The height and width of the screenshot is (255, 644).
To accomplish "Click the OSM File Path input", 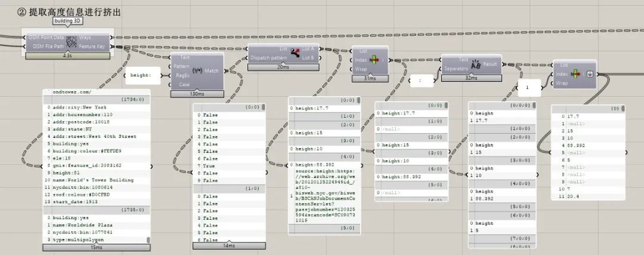I will (x=48, y=47).
